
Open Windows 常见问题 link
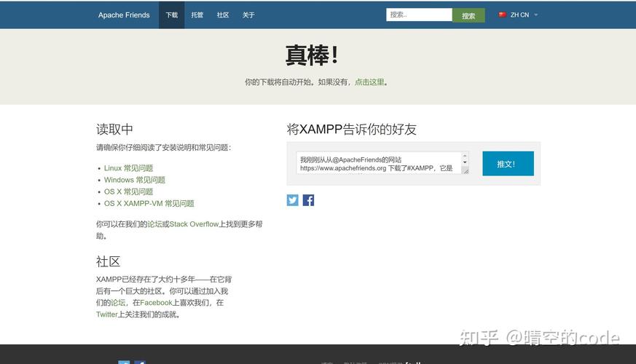[x=135, y=180]
